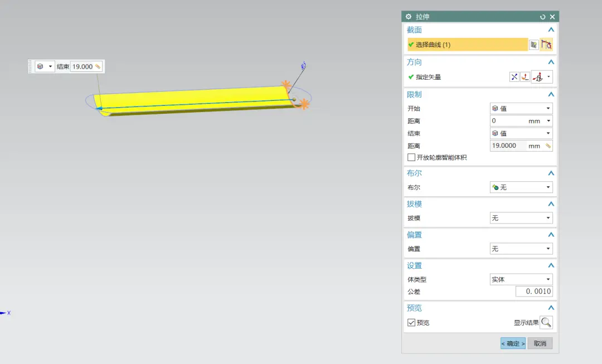Close the 拉伸 dialog window
Image resolution: width=602 pixels, height=364 pixels.
point(552,17)
